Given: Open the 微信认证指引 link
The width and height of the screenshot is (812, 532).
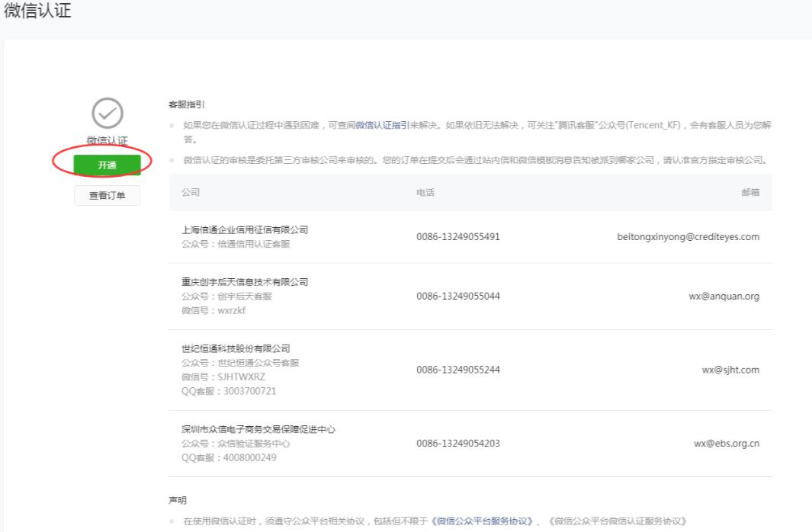Looking at the screenshot, I should point(382,124).
